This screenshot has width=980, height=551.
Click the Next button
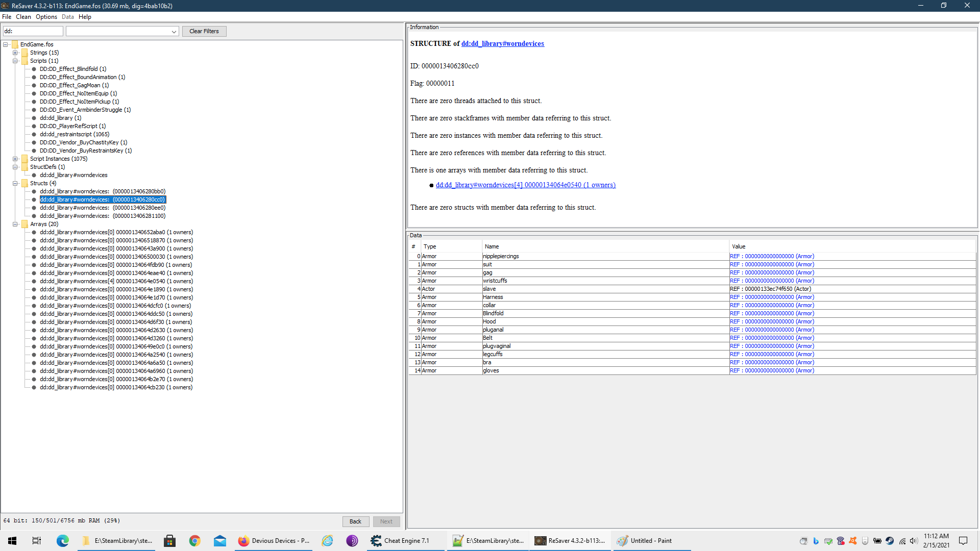[x=386, y=521]
